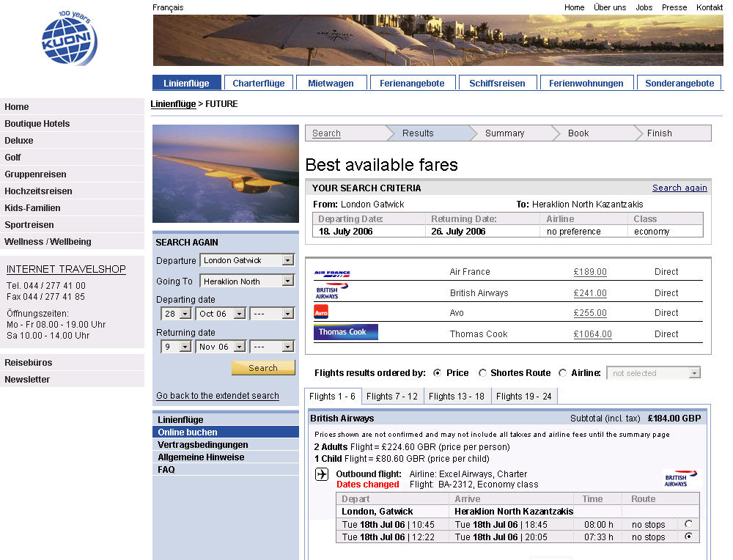
Task: Open the departing day dropdown showing 28
Action: (x=176, y=313)
